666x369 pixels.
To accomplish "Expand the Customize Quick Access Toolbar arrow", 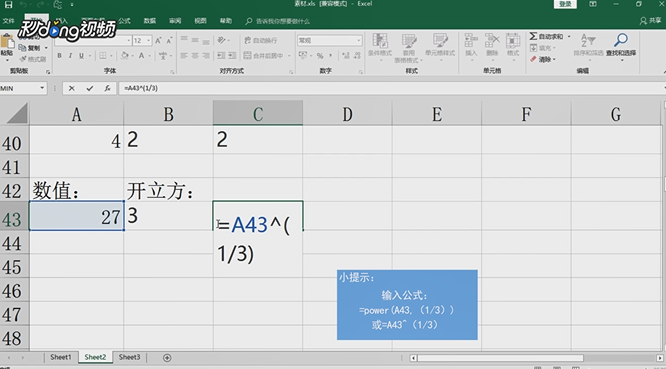I will (x=72, y=5).
